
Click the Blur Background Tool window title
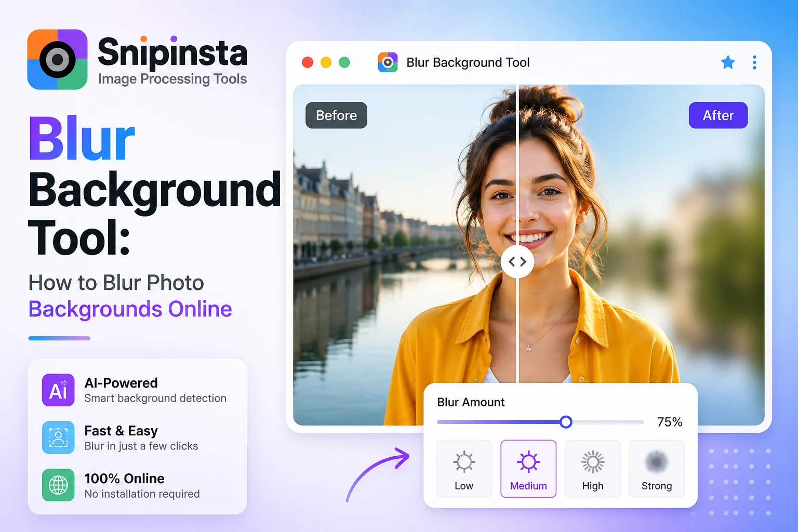(468, 63)
